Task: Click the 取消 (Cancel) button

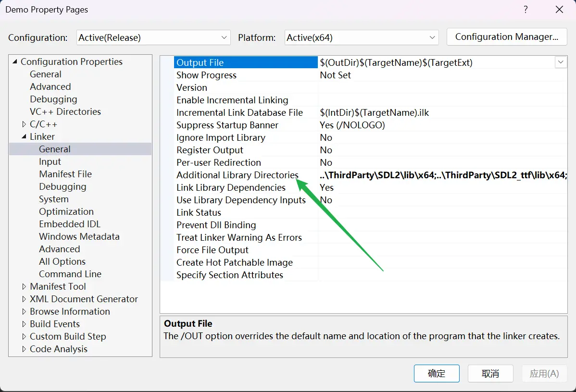Action: click(490, 373)
